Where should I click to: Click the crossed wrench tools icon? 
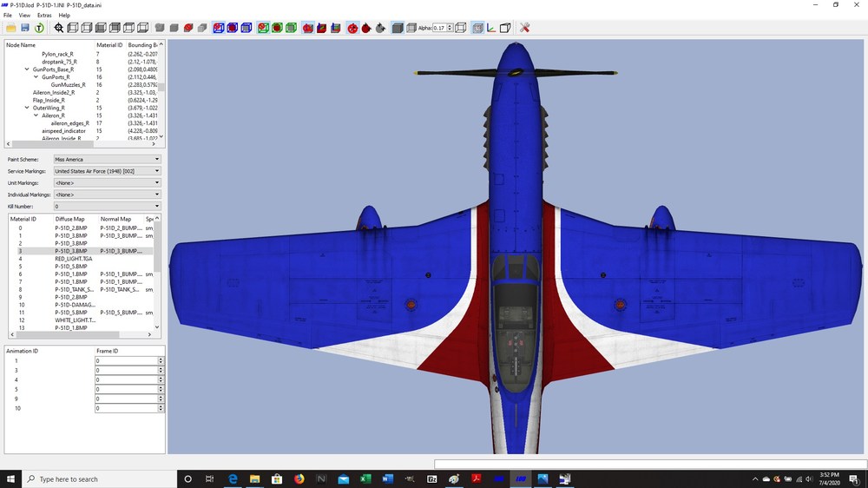524,28
